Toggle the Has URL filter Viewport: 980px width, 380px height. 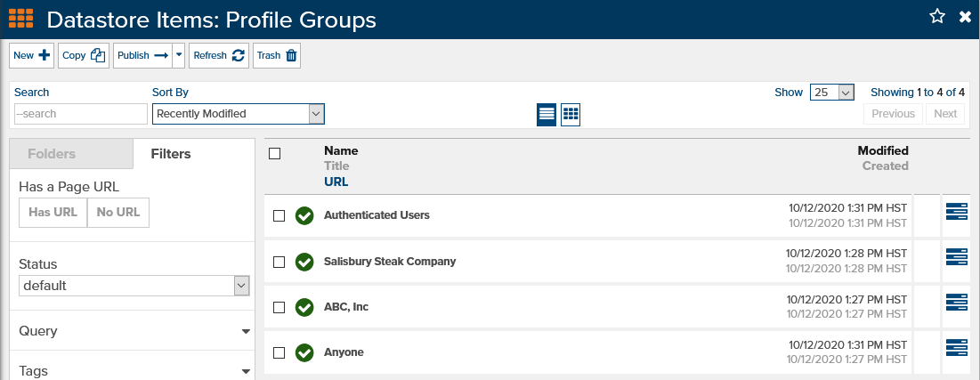click(x=53, y=213)
